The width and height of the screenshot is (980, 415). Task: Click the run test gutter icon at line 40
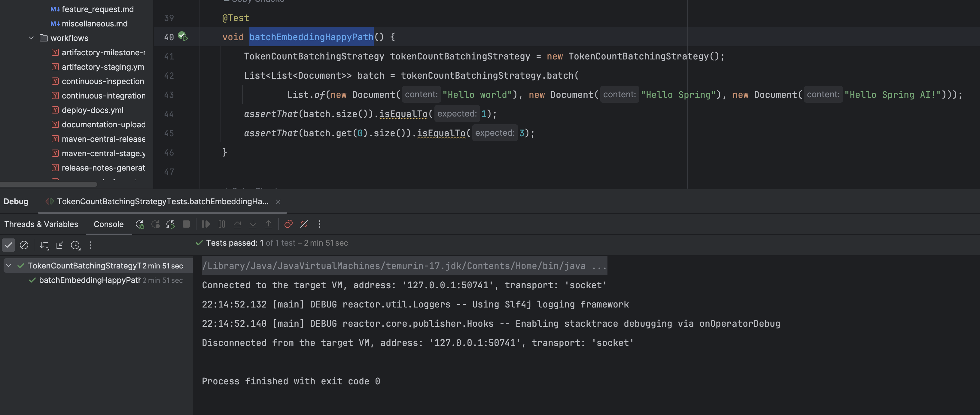pos(183,37)
